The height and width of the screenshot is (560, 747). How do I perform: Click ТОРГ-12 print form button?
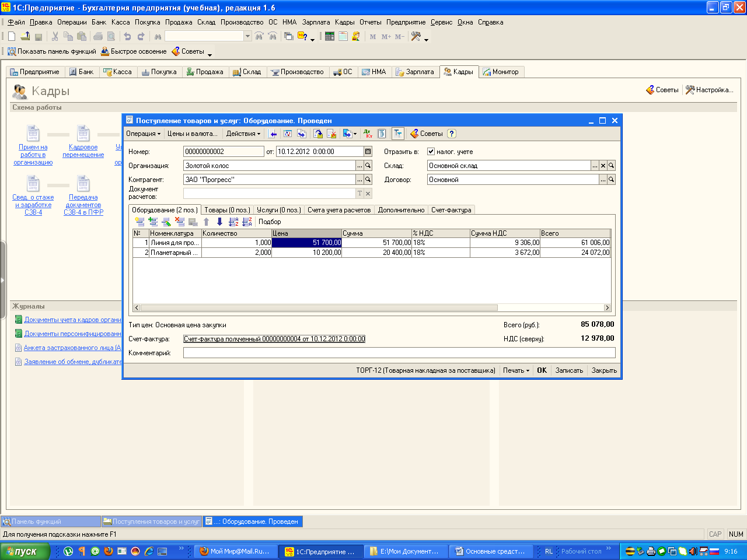click(425, 370)
